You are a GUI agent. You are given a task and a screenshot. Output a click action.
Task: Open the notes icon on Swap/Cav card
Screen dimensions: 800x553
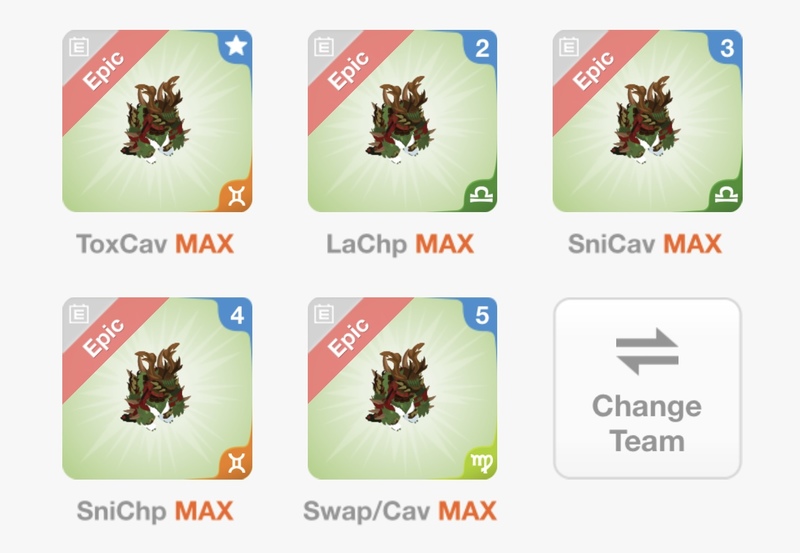(x=324, y=314)
